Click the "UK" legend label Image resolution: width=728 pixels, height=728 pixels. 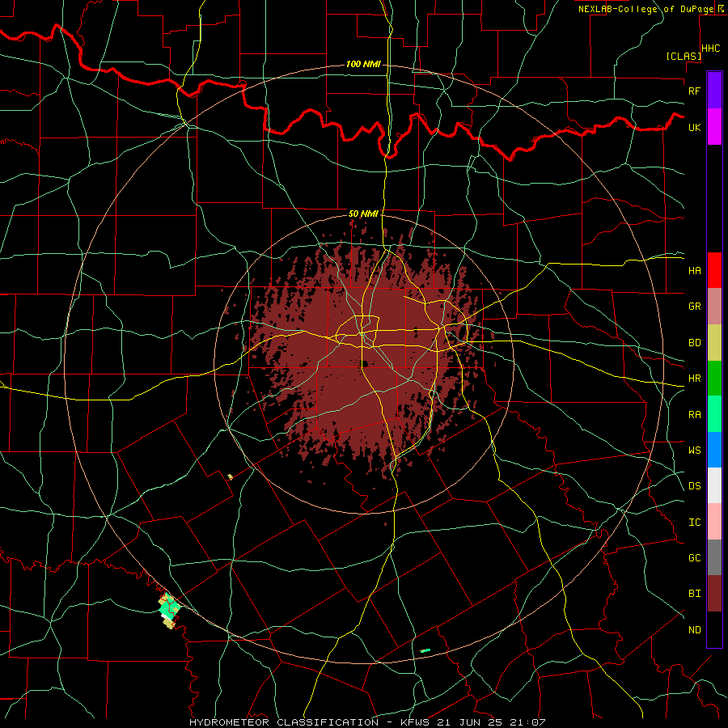pyautogui.click(x=694, y=127)
